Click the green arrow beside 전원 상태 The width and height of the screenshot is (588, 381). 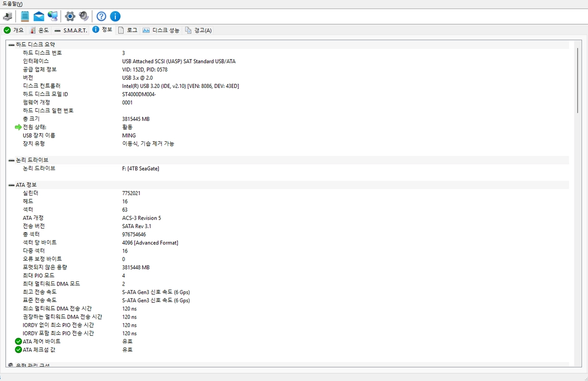click(x=18, y=127)
